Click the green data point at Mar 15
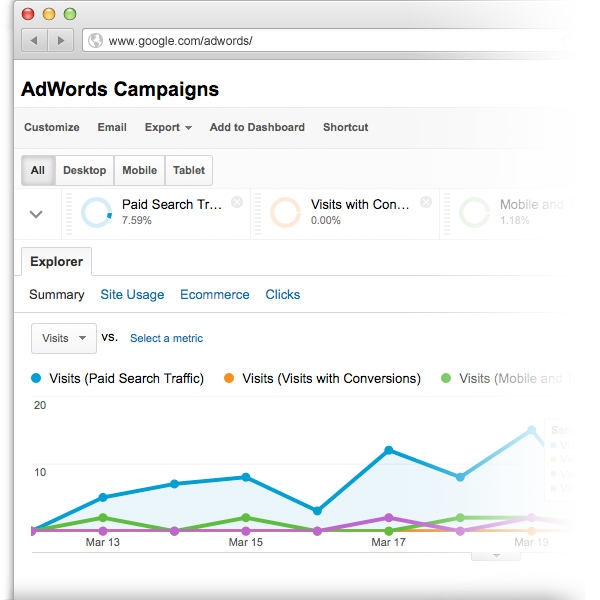Screen dimensions: 600x600 [246, 517]
